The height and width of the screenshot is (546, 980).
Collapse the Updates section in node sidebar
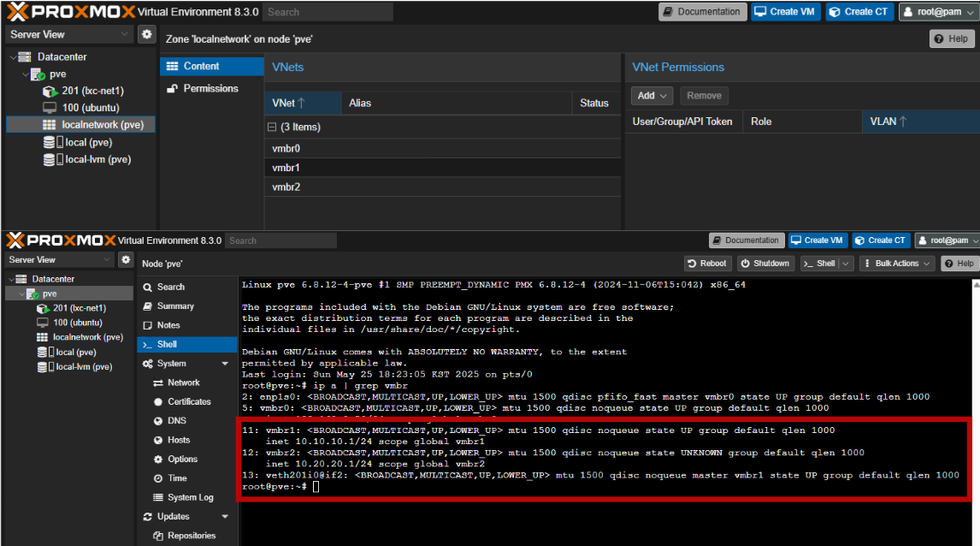(225, 517)
